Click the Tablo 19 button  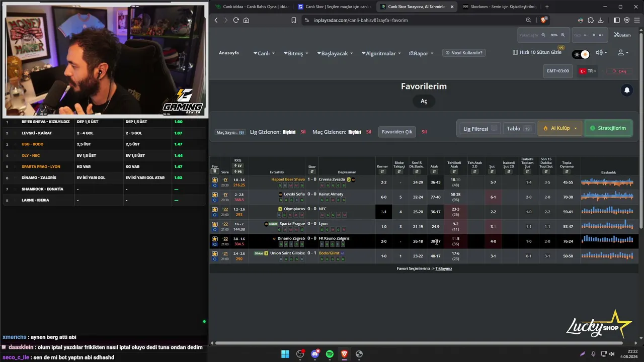point(519,129)
